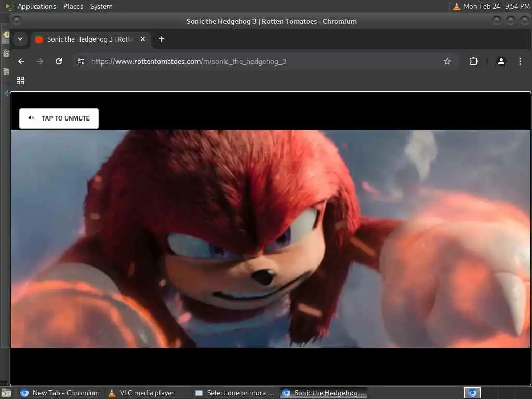This screenshot has height=399, width=532.
Task: Click the Knuckles trailer video
Action: 270,238
